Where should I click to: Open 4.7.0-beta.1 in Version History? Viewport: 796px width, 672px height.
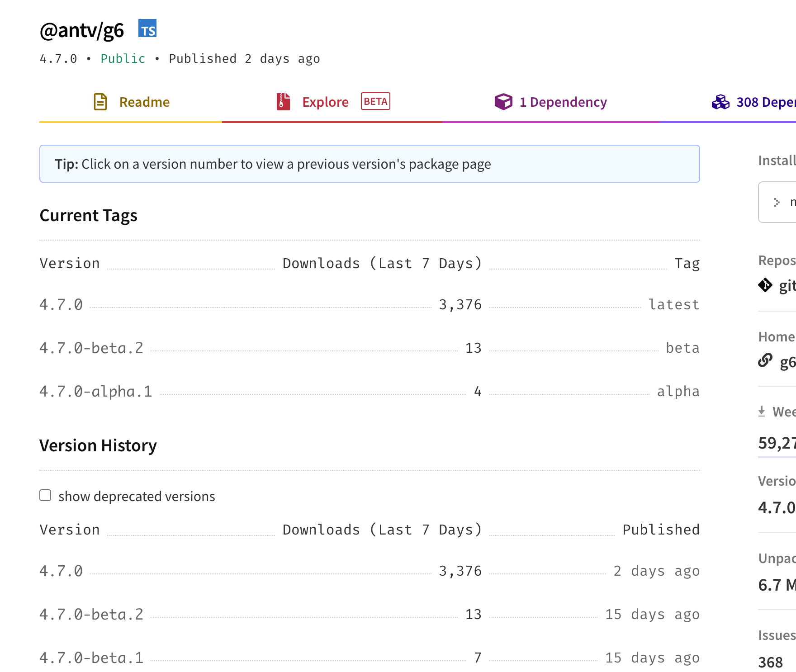pyautogui.click(x=91, y=658)
